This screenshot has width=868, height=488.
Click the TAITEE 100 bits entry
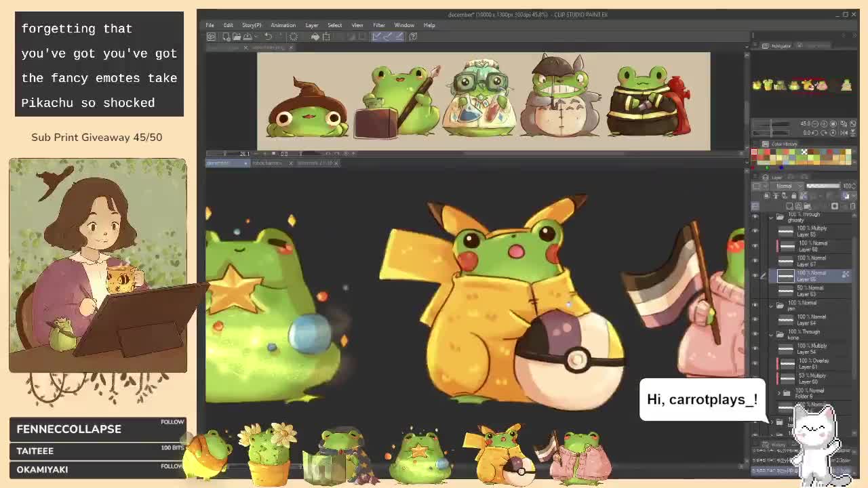(98, 451)
